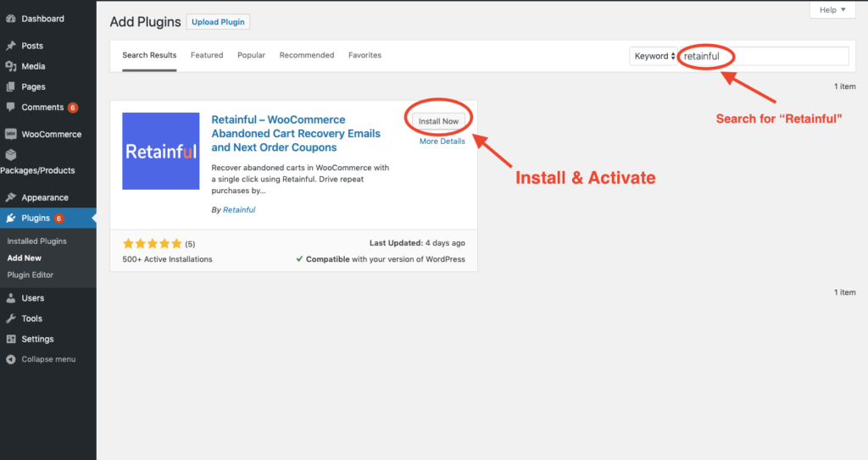The image size is (868, 460).
Task: Click the Compatible checkmark icon
Action: coord(299,259)
